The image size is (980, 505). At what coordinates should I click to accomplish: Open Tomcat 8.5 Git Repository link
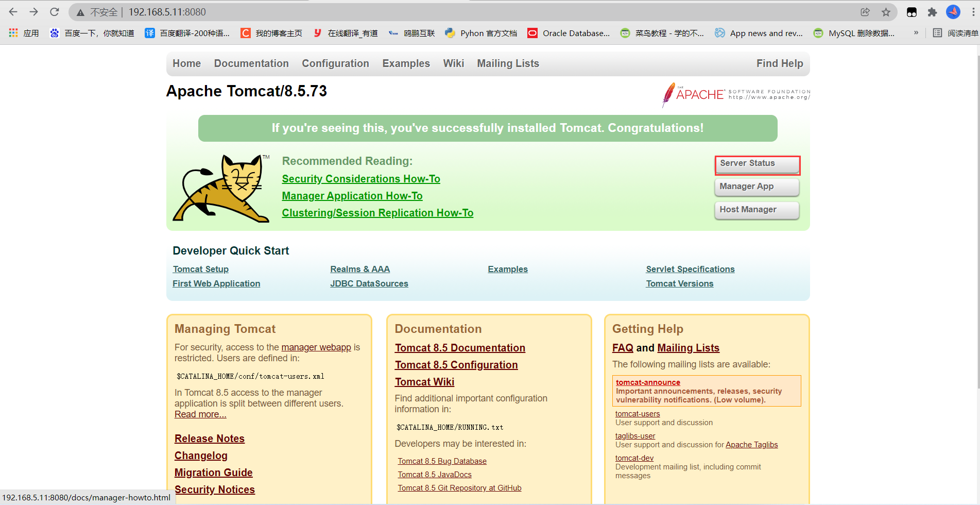pos(459,488)
